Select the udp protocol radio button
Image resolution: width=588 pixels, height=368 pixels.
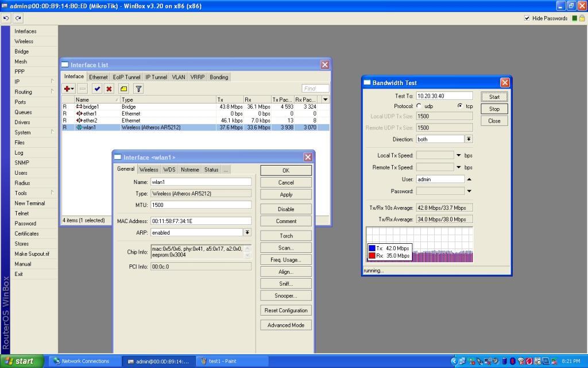(x=419, y=106)
